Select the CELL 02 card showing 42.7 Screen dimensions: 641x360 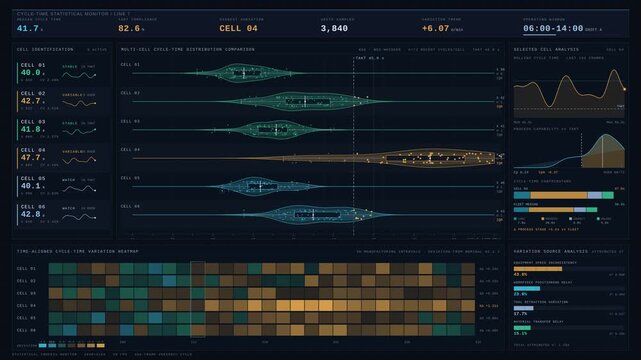63,101
